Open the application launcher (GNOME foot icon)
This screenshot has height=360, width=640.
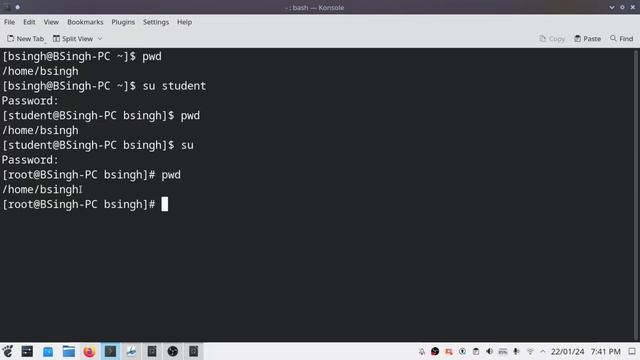click(x=8, y=351)
